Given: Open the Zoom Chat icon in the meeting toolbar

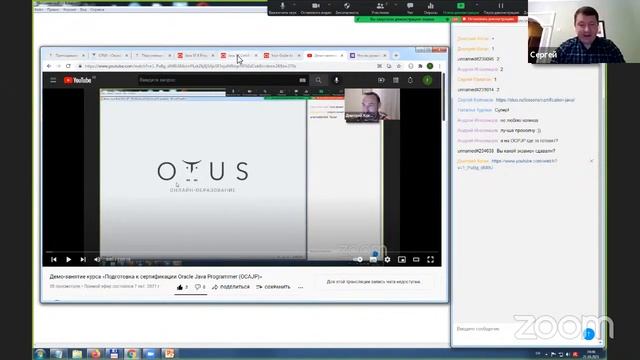Looking at the screenshot, I should pos(410,6).
